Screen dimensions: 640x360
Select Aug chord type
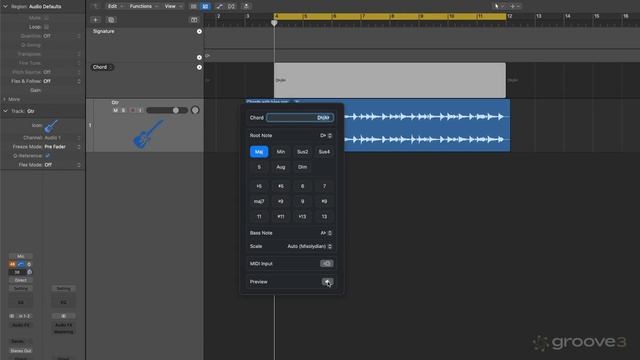pos(281,167)
